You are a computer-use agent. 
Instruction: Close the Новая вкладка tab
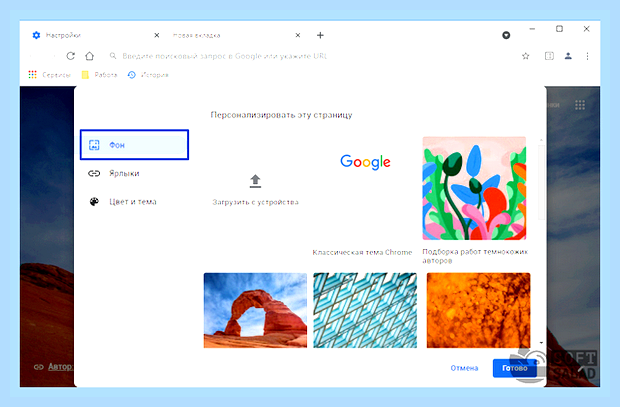(298, 35)
